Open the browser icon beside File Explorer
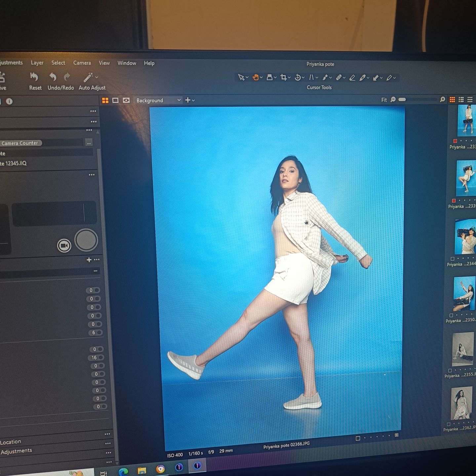The width and height of the screenshot is (476, 476). click(160, 469)
